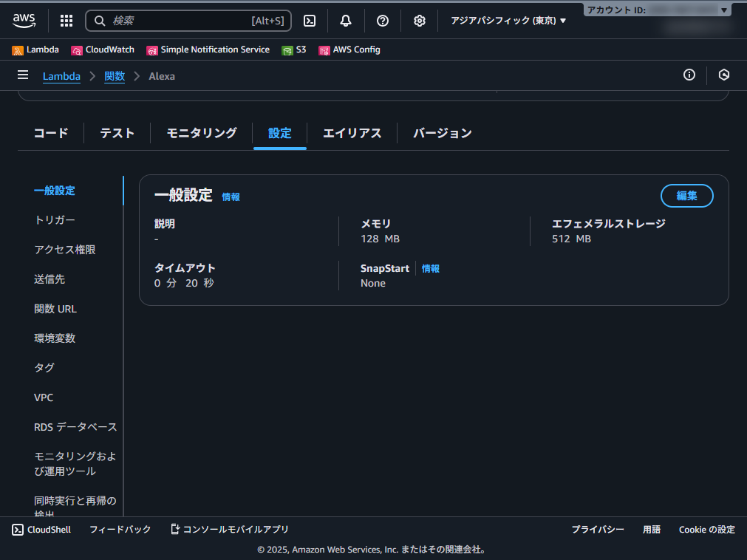This screenshot has height=560, width=747.
Task: Launch CloudShell from the top bar
Action: click(309, 21)
